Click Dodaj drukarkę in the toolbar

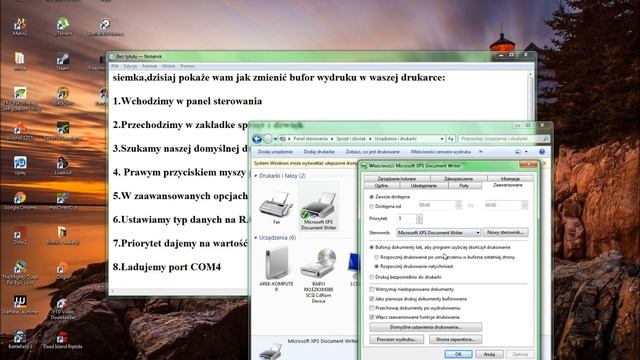coord(319,151)
